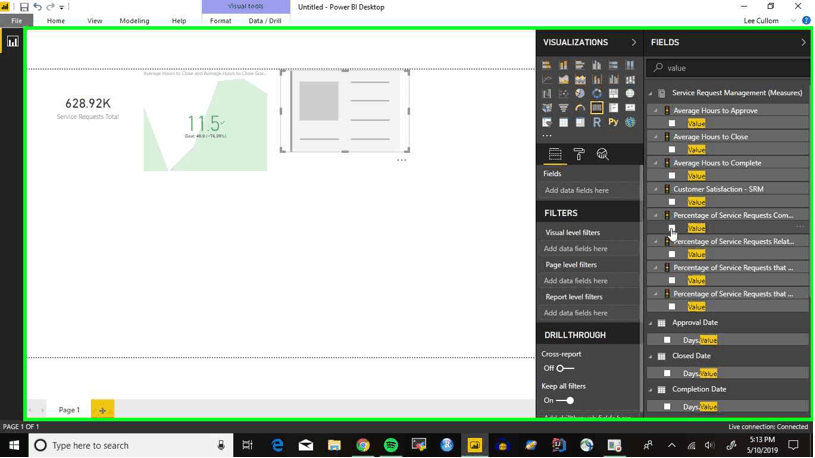Image resolution: width=815 pixels, height=458 pixels.
Task: Toggle Keep all filters switch
Action: (x=565, y=400)
